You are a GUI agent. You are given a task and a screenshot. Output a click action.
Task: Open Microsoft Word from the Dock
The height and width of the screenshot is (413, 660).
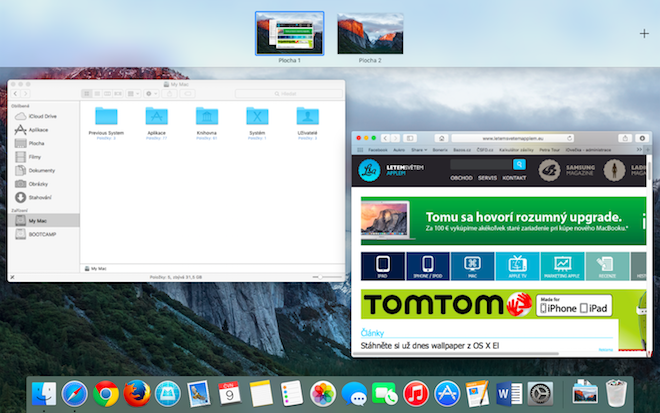(x=509, y=394)
